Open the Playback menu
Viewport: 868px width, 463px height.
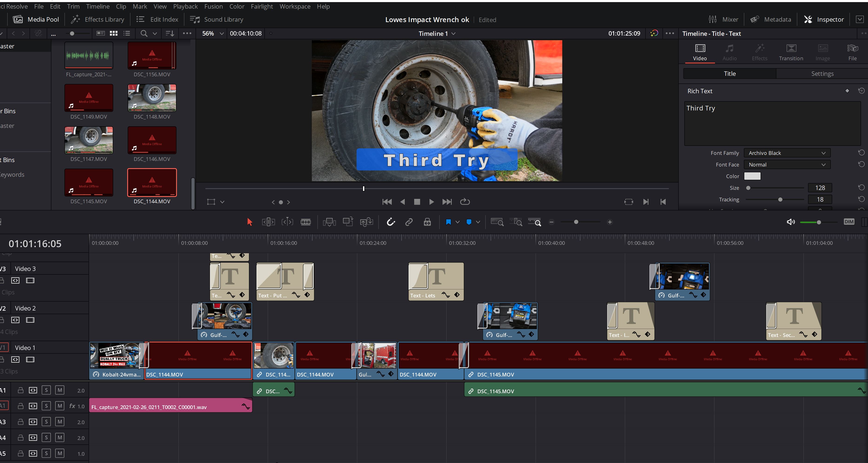coord(185,7)
